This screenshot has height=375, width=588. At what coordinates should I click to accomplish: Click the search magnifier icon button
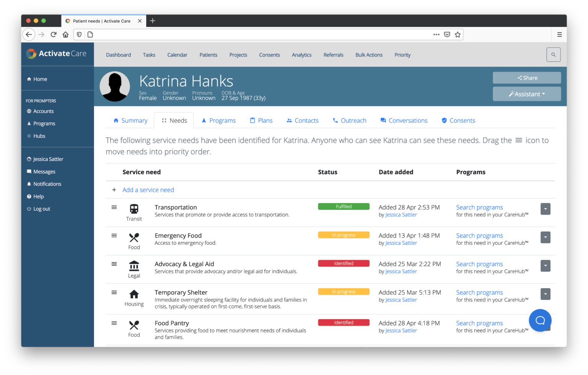[x=553, y=55]
